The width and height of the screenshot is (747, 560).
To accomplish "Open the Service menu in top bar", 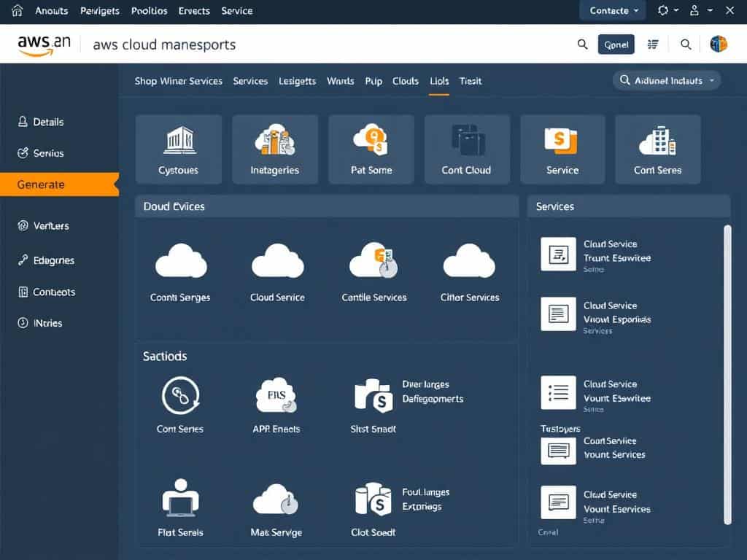I will (x=237, y=10).
